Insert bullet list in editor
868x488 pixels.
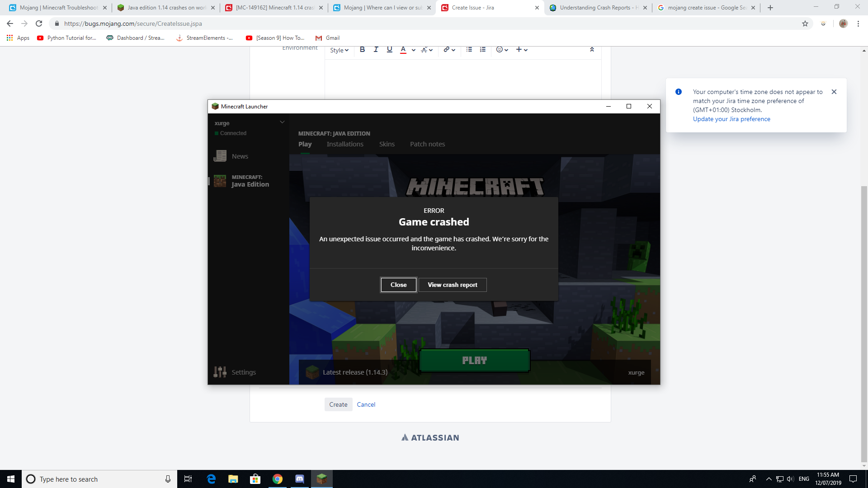469,50
